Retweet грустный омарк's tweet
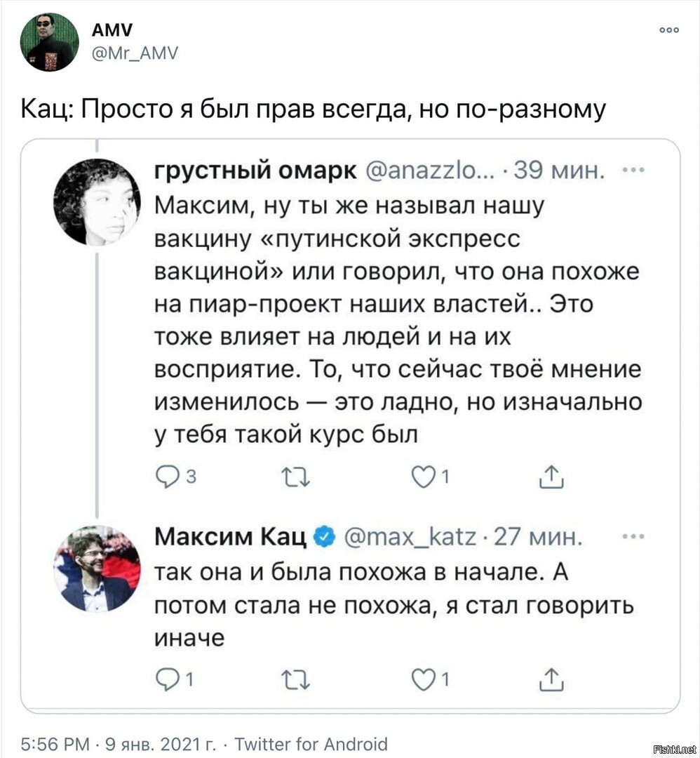 click(x=295, y=478)
